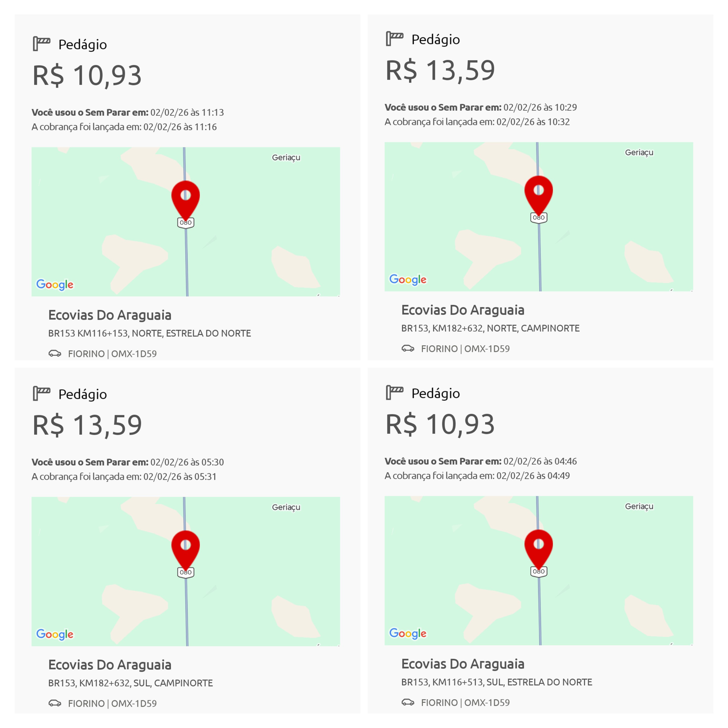Click the car icon on the Estrela do Norte SUL card
The width and height of the screenshot is (728, 728).
pos(408,702)
